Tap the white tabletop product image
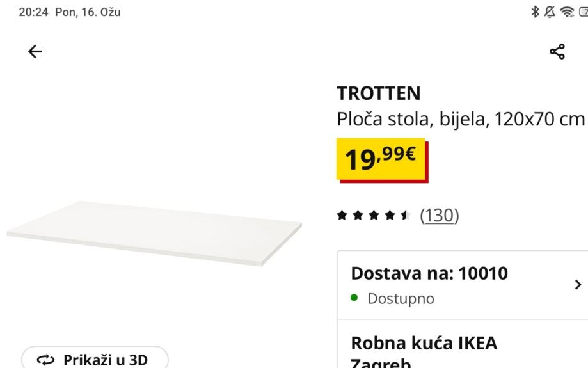The image size is (588, 368). tap(154, 234)
